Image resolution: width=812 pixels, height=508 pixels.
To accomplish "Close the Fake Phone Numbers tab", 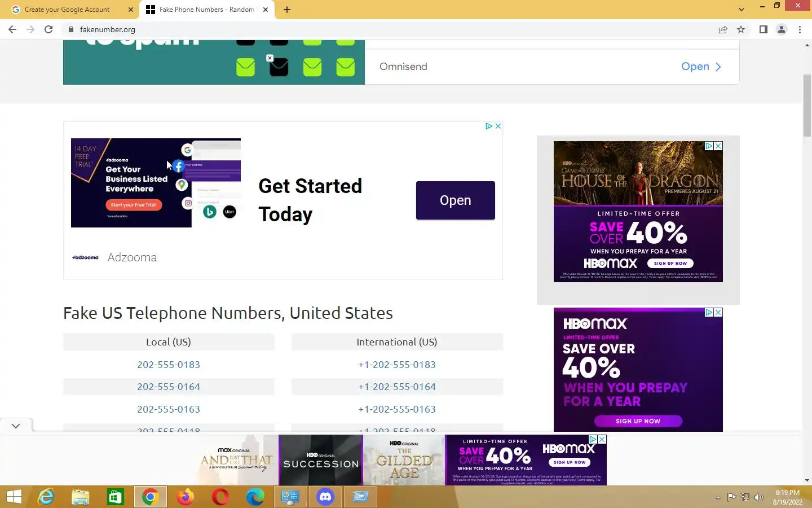I will pos(266,10).
